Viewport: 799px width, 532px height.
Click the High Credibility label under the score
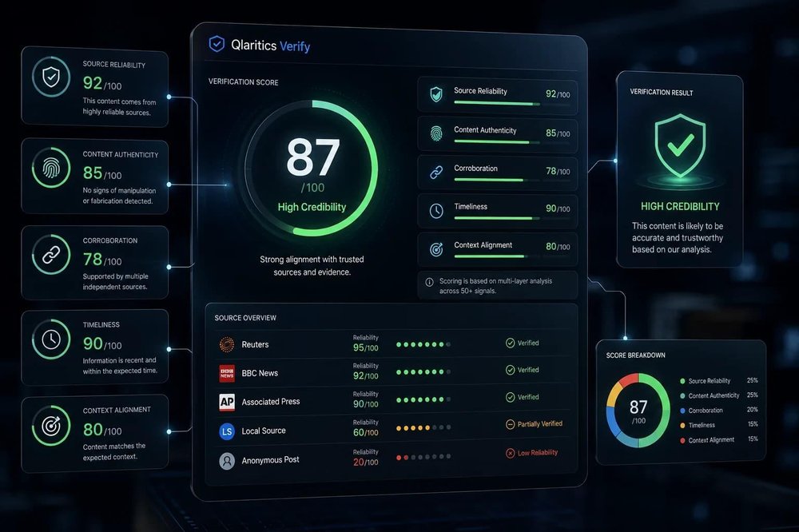point(312,207)
